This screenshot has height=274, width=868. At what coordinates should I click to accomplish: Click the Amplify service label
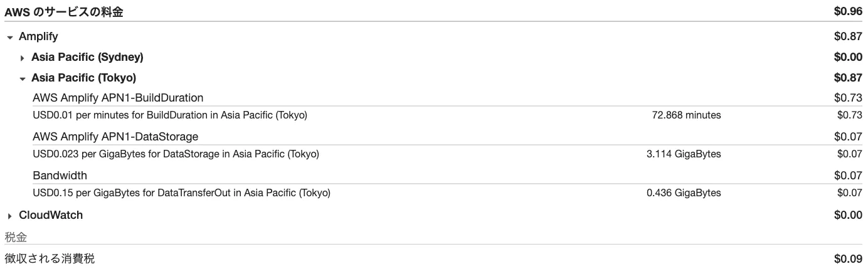(x=38, y=37)
